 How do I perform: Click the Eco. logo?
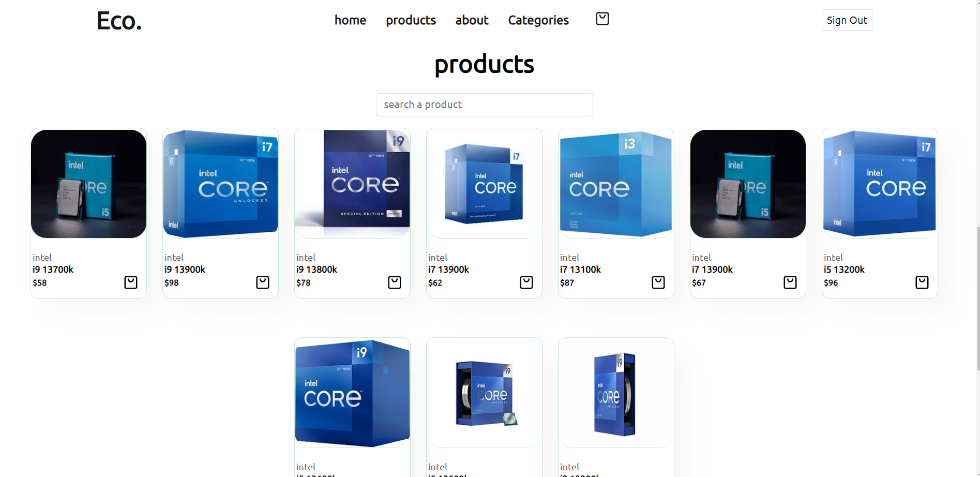tap(119, 21)
